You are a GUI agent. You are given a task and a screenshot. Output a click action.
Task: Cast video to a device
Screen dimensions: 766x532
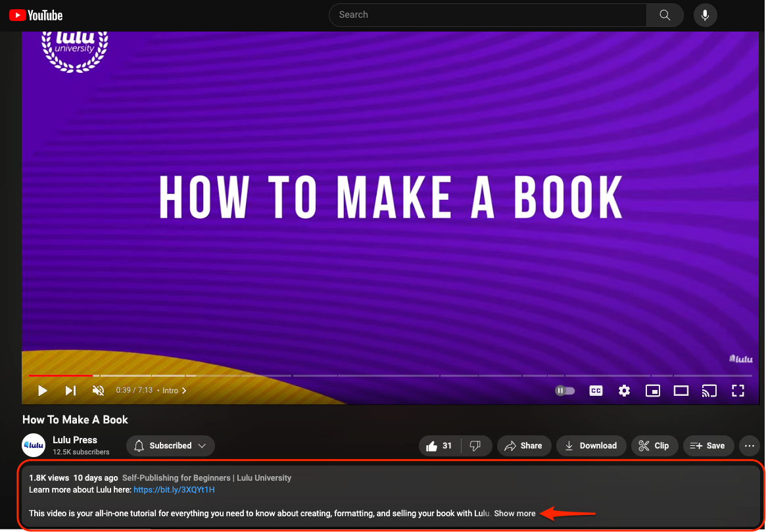(709, 390)
